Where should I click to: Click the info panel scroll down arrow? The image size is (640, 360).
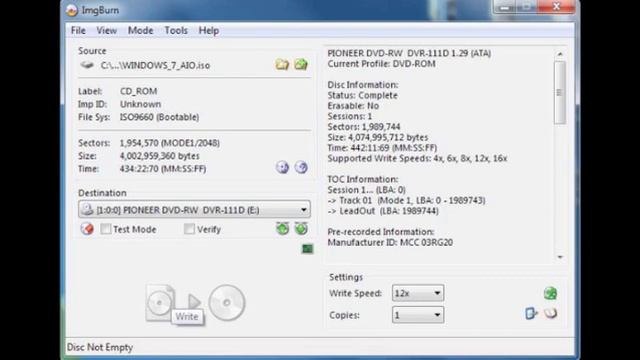coord(560,257)
